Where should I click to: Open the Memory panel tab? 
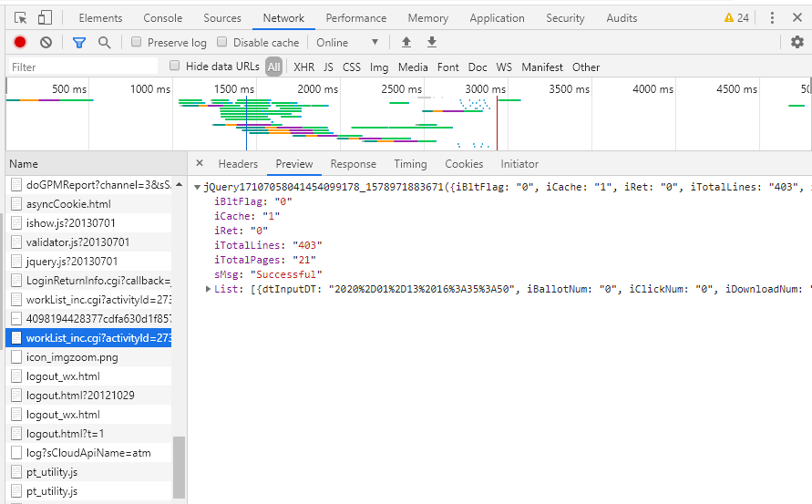click(x=427, y=18)
